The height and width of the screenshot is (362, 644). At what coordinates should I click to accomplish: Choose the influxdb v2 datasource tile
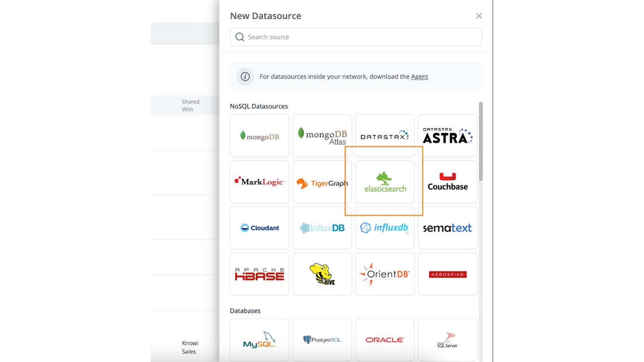(x=385, y=228)
